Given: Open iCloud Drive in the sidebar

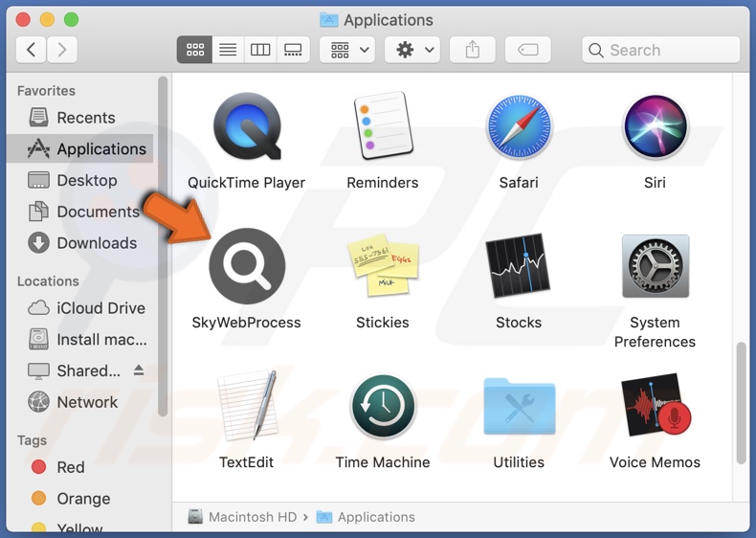Looking at the screenshot, I should tap(81, 308).
